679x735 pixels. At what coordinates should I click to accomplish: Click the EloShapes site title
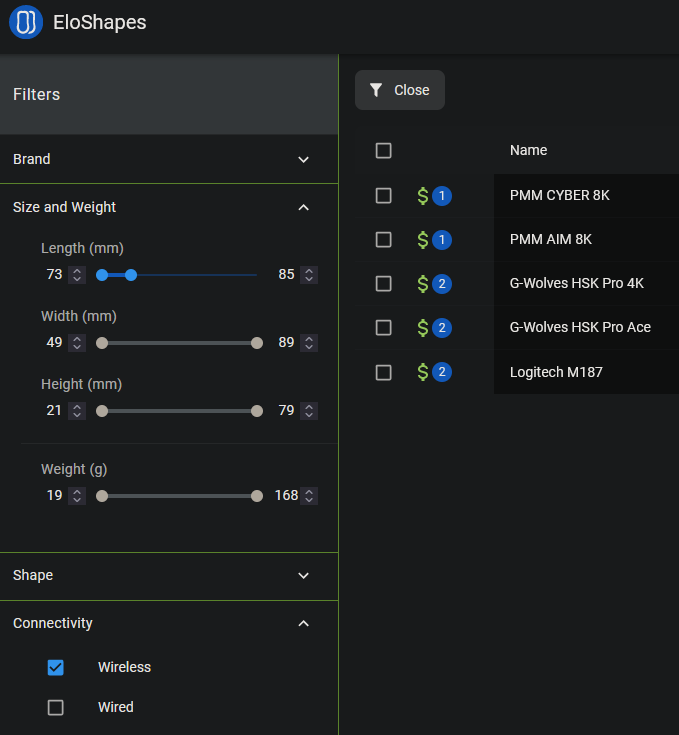coord(99,22)
